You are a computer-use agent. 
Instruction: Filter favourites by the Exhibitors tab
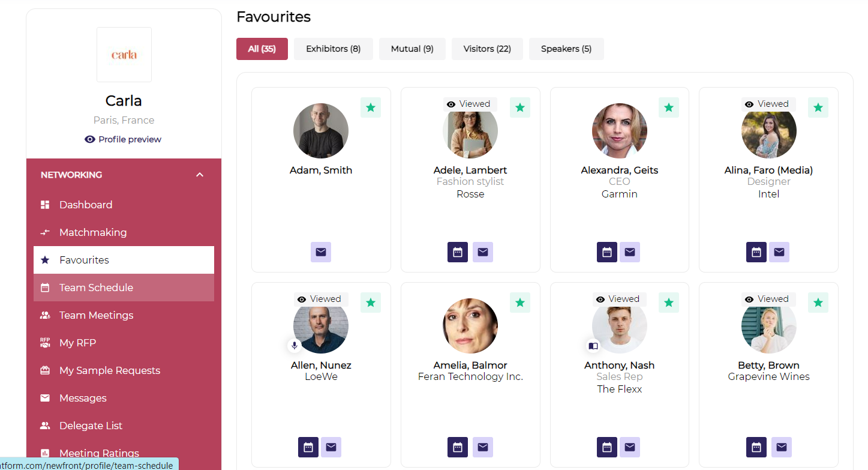point(333,49)
